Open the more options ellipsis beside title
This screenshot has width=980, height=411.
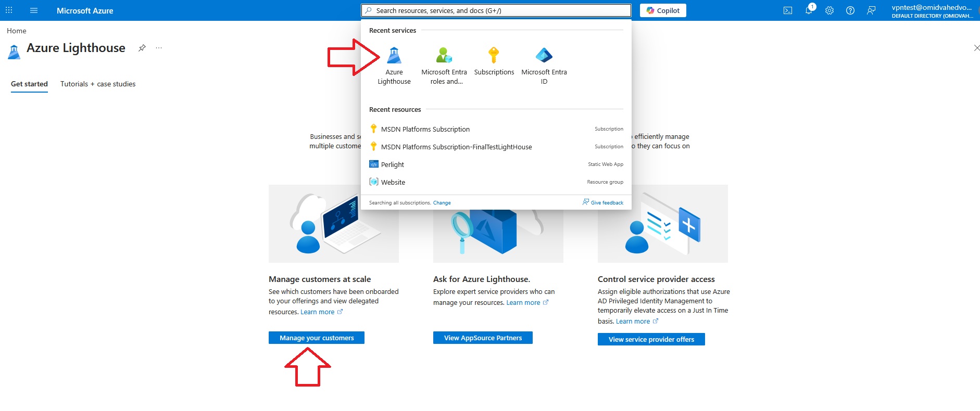point(159,48)
